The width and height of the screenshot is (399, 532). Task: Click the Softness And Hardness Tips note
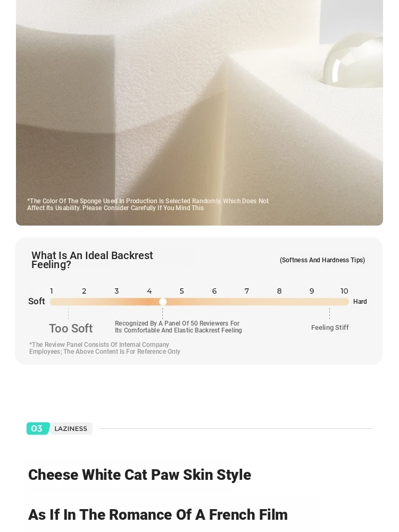click(x=322, y=260)
